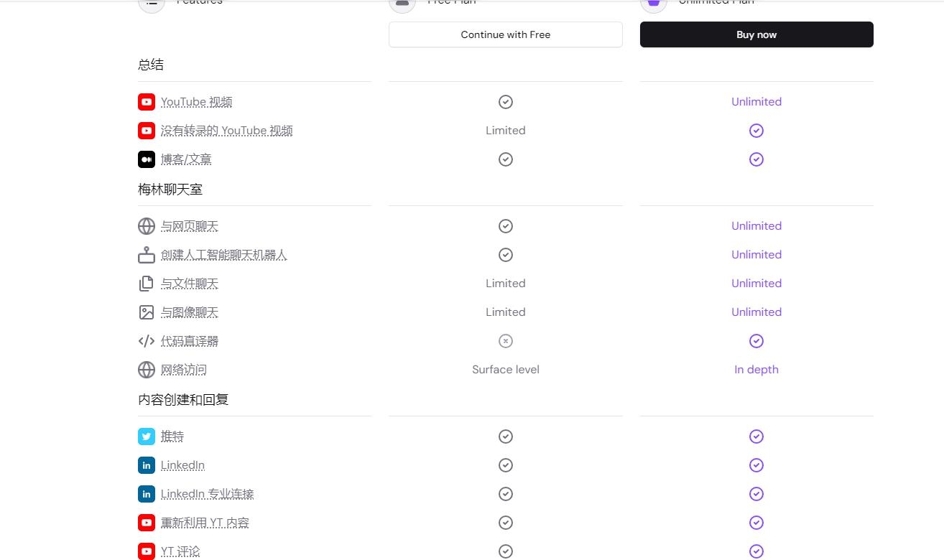The height and width of the screenshot is (560, 944).
Task: Click the Free plan checkmark for the LinkedIn row
Action: pos(506,465)
